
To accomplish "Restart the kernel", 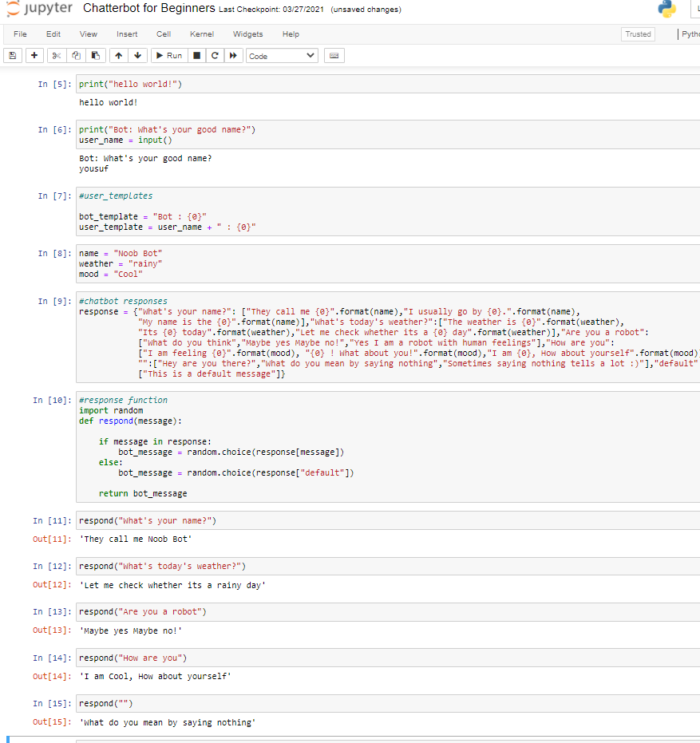I will 215,56.
